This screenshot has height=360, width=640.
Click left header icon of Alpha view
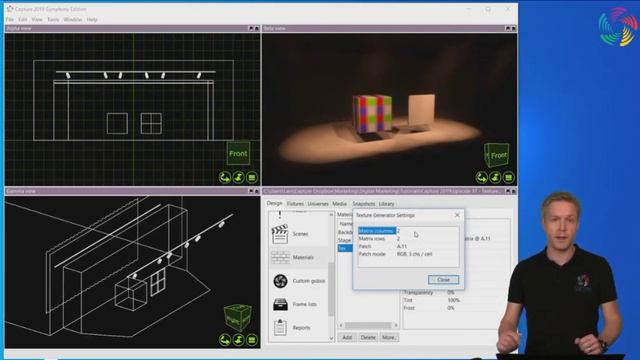[251, 28]
